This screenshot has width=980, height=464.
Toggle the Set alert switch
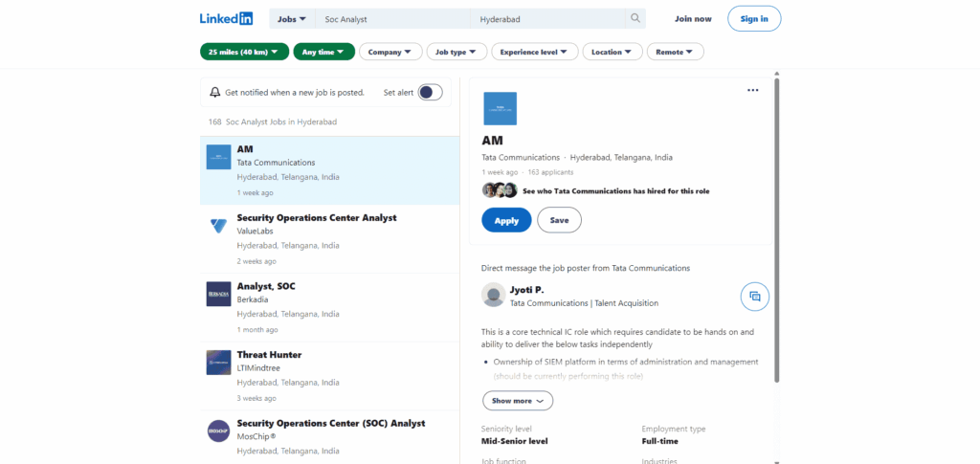(430, 93)
